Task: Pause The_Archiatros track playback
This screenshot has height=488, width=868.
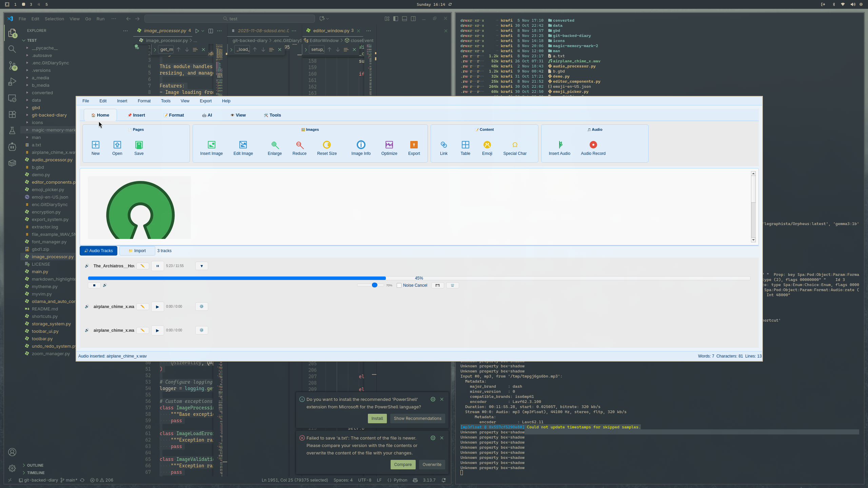Action: click(x=157, y=266)
